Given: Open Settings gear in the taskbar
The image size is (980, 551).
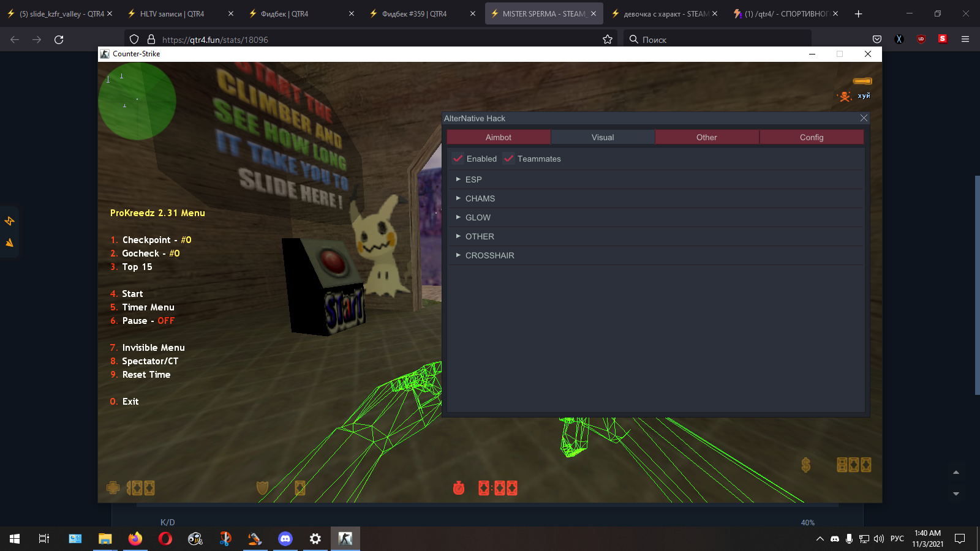Looking at the screenshot, I should pos(315,539).
